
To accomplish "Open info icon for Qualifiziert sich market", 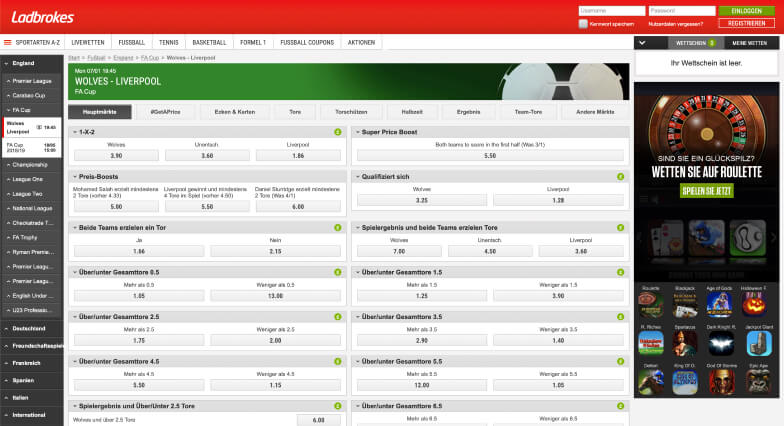I will (620, 176).
